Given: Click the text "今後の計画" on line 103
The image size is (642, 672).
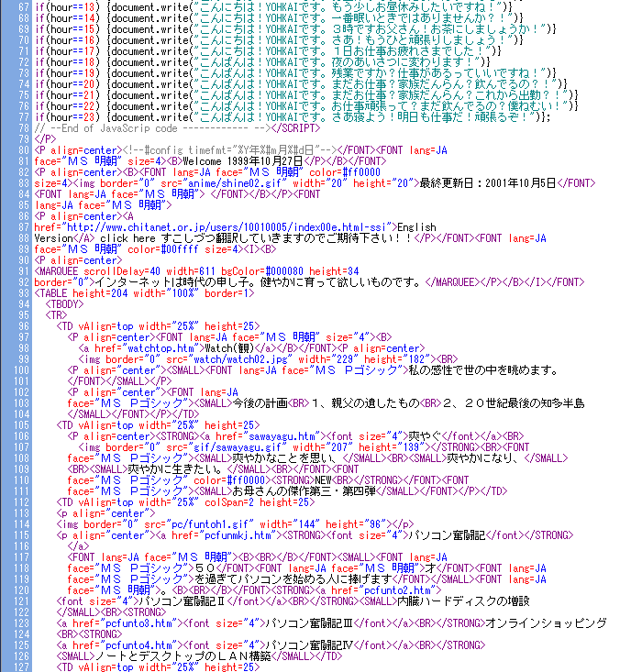Looking at the screenshot, I should [260, 403].
